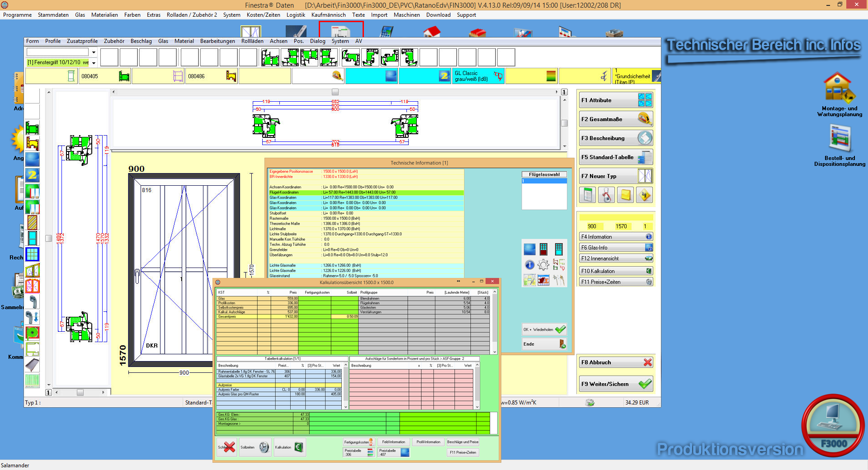Click the GL Classic grau/weiß color field

point(478,76)
